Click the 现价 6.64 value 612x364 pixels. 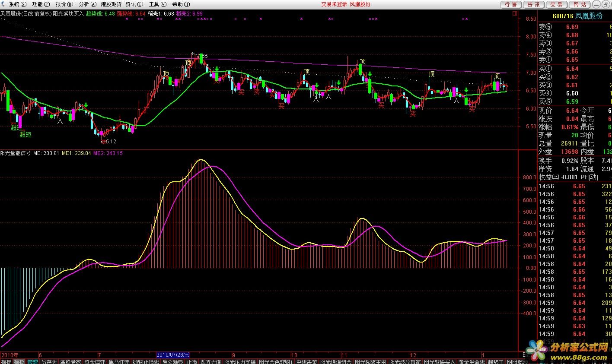click(572, 111)
